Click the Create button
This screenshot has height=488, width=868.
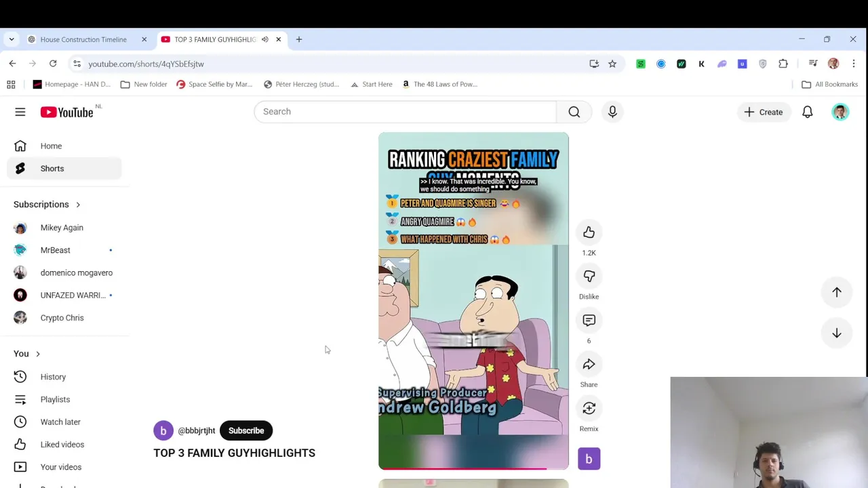click(x=764, y=112)
